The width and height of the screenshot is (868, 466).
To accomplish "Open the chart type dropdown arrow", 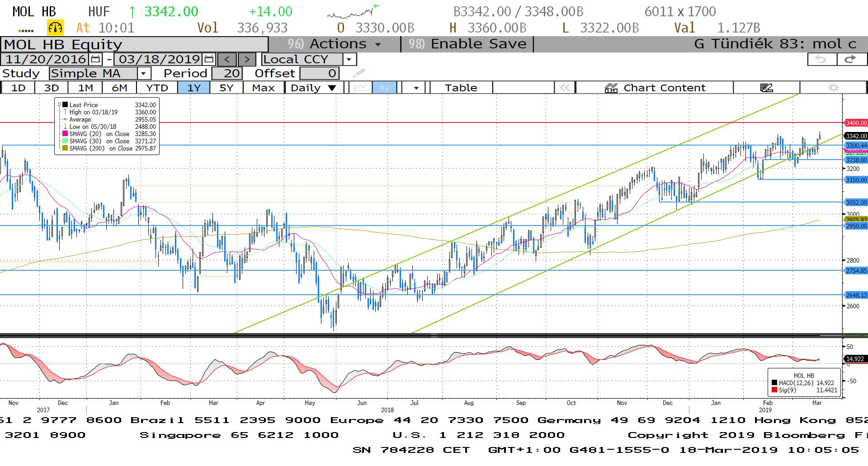I will tap(416, 88).
